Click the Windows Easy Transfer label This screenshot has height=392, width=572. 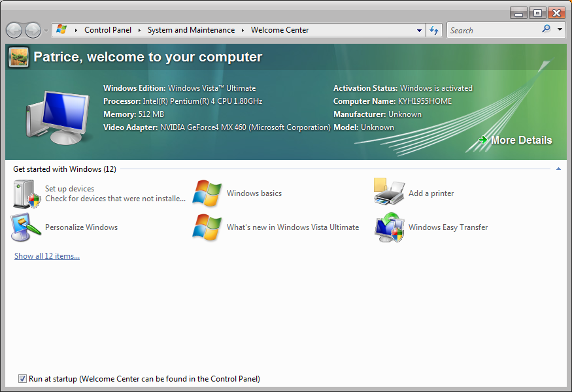pos(448,227)
